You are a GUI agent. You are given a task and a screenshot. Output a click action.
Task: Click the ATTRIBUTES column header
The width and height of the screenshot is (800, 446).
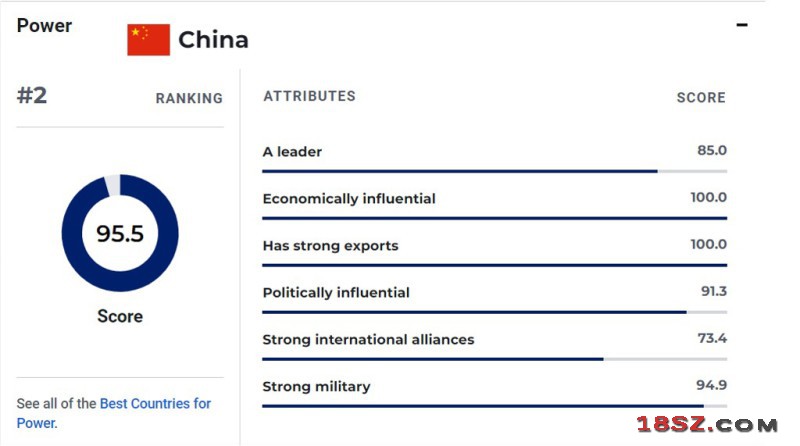point(309,96)
